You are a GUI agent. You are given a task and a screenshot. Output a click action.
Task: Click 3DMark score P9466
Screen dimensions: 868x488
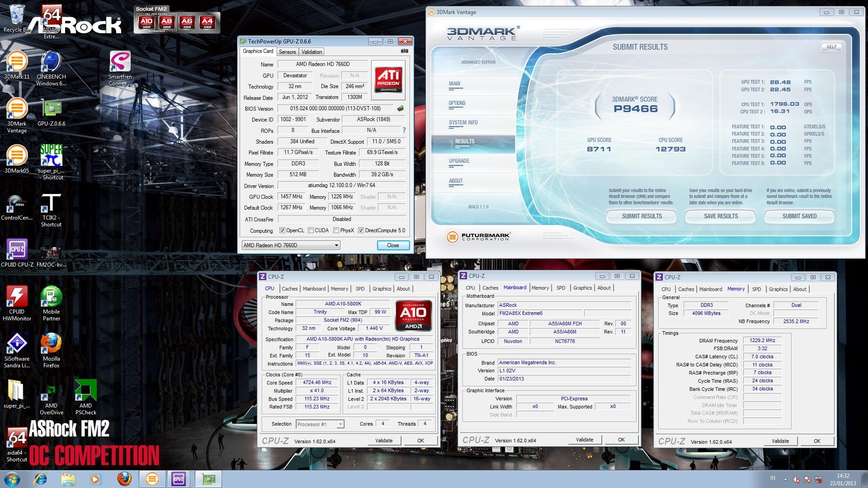[x=636, y=109]
